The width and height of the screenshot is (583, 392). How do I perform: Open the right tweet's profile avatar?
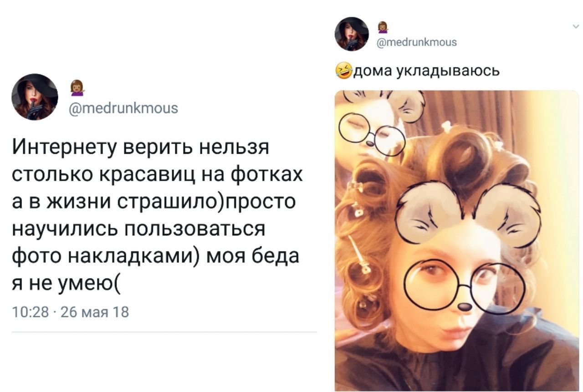[x=352, y=34]
